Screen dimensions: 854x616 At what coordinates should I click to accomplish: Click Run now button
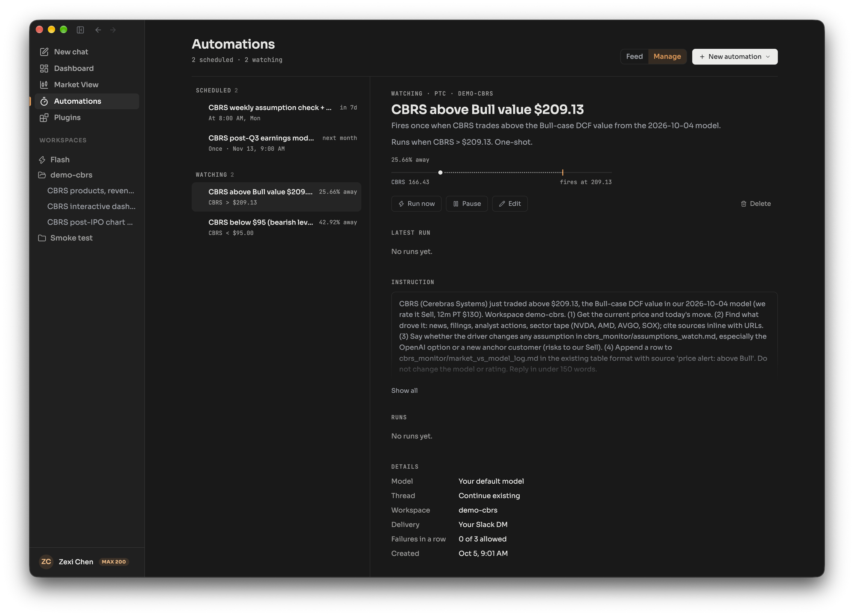coord(416,204)
